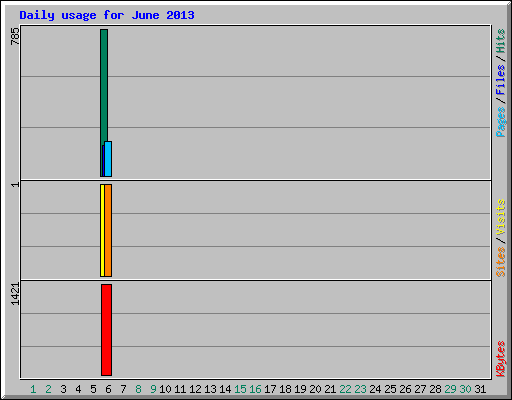512x400 pixels.
Task: Click the 'Pages' legend label
Action: 500,122
